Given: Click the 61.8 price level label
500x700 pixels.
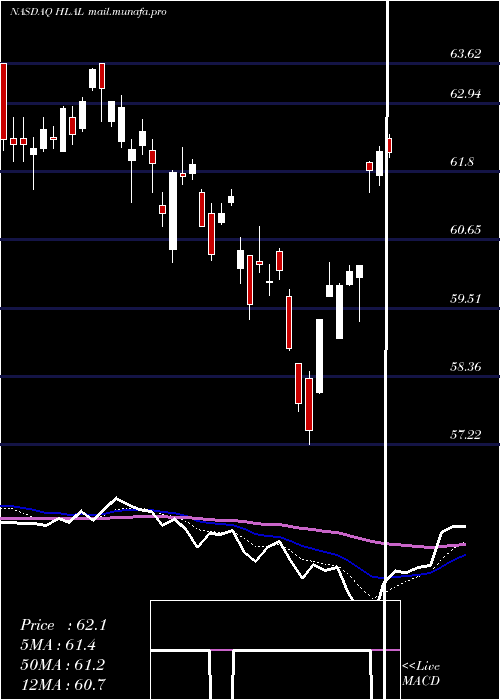Looking at the screenshot, I should point(462,162).
